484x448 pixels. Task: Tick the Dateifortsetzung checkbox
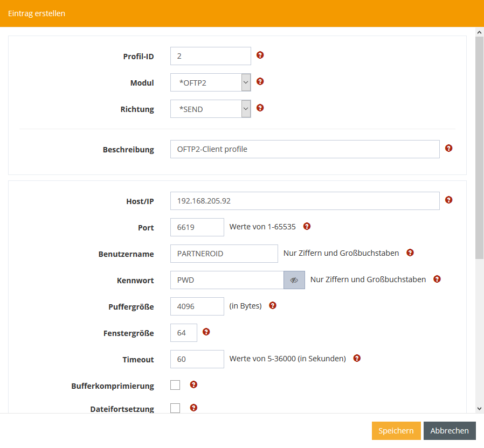175,408
